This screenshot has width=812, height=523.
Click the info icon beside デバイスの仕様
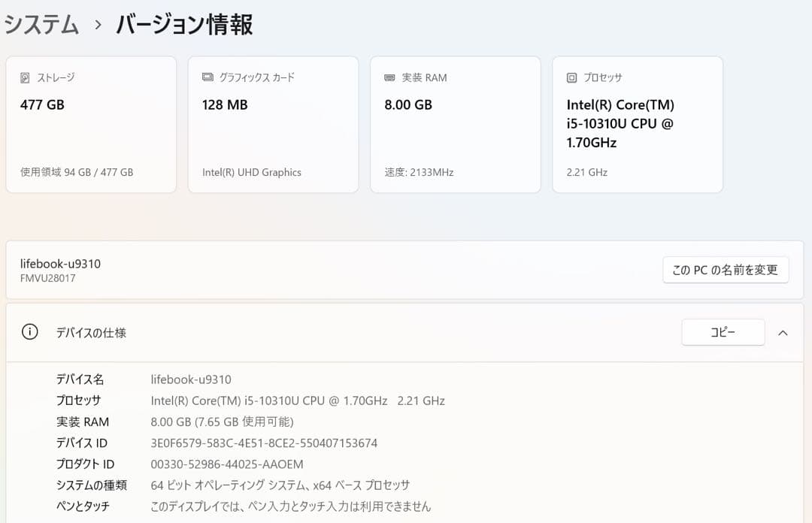coord(29,331)
